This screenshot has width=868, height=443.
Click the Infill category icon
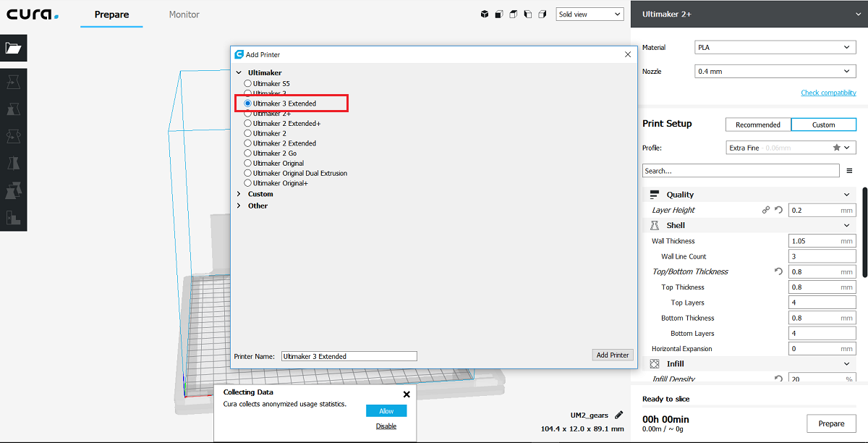(x=655, y=363)
